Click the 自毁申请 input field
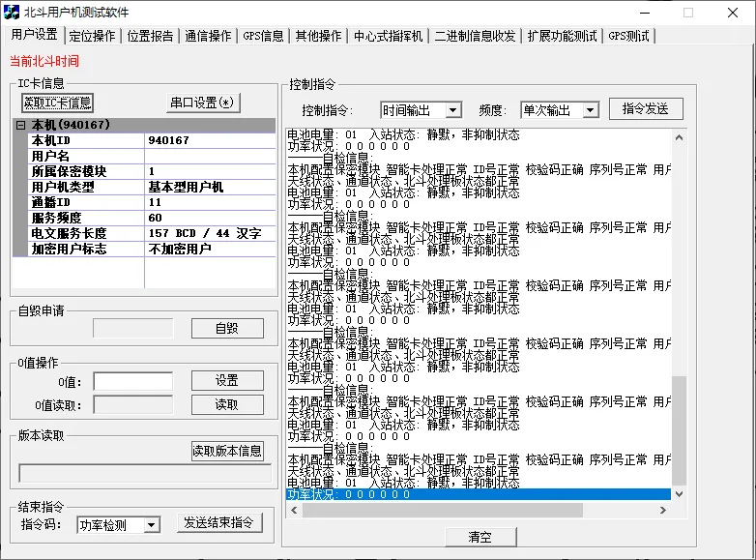Screen dimensions: 756x560 [133, 329]
